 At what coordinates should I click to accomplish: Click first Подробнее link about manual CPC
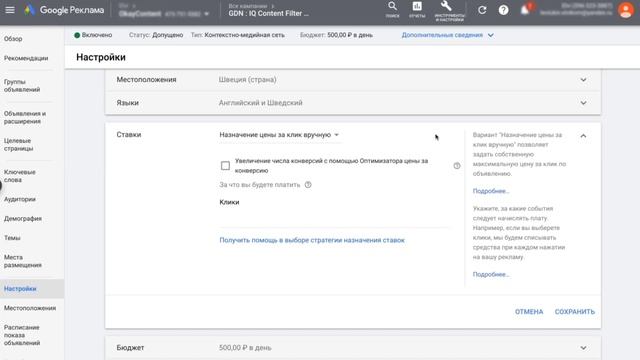coord(491,191)
